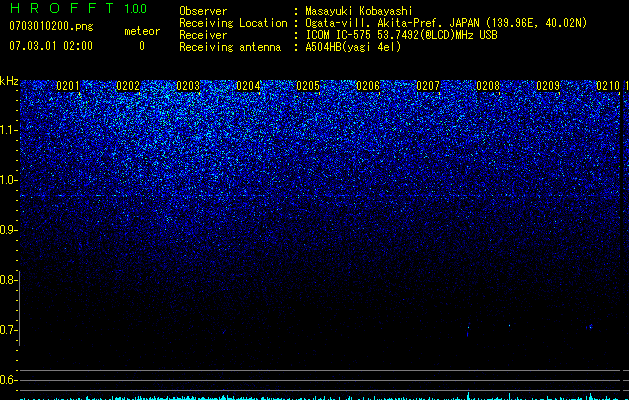Click the HROFFT 1.0.0 title text
This screenshot has height=400, width=629.
pyautogui.click(x=78, y=8)
